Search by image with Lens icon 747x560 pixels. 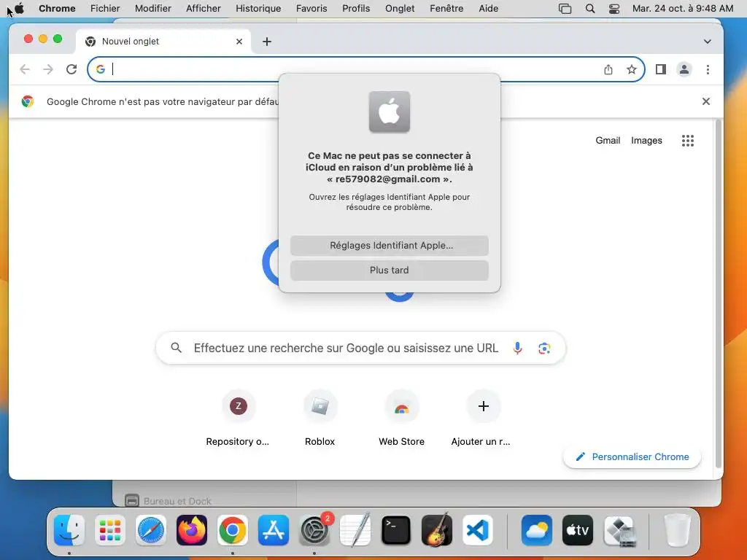pos(544,348)
